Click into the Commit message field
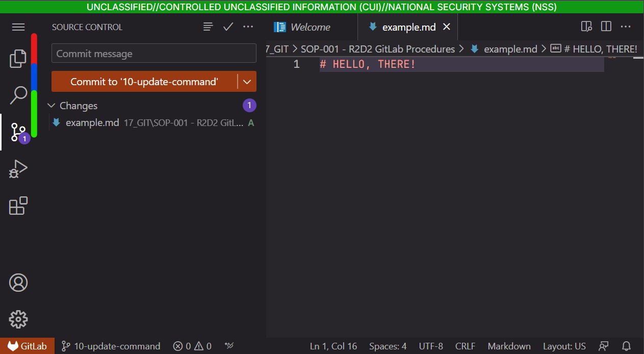644x354 pixels. tap(154, 54)
